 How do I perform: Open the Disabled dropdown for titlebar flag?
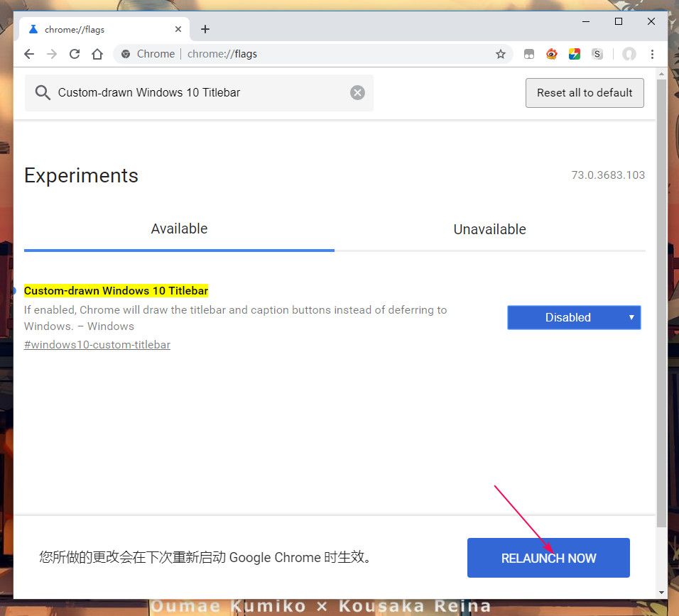(x=574, y=317)
